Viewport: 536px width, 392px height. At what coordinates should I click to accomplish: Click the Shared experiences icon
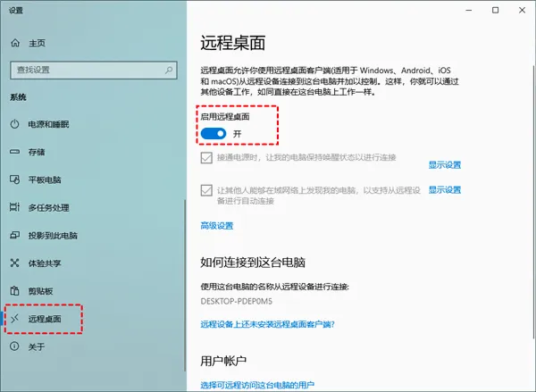14,263
